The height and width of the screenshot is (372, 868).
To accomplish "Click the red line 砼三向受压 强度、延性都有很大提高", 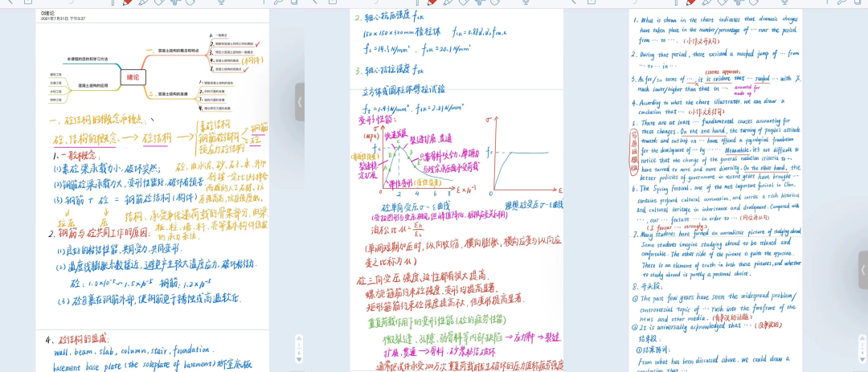I will 424,276.
